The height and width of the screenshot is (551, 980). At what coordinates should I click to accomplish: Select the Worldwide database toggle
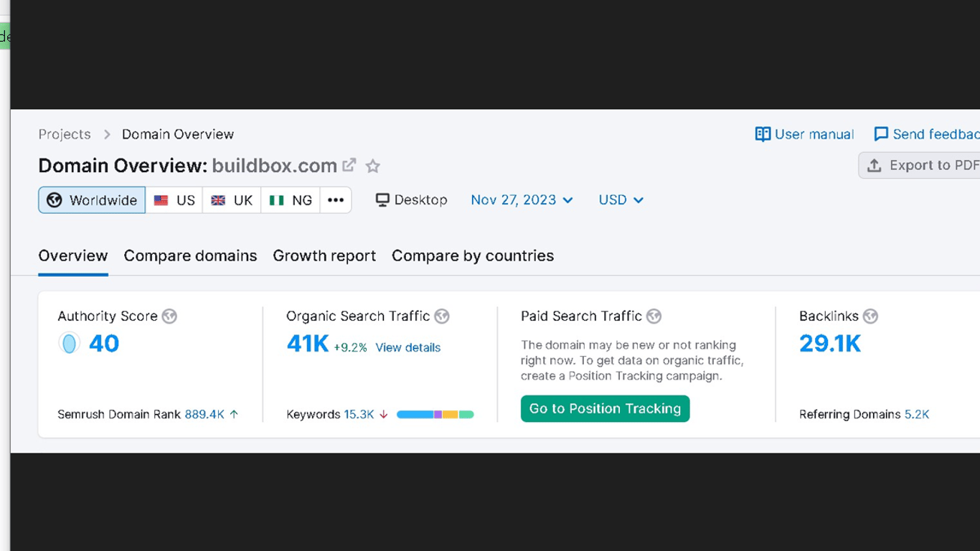pyautogui.click(x=92, y=200)
